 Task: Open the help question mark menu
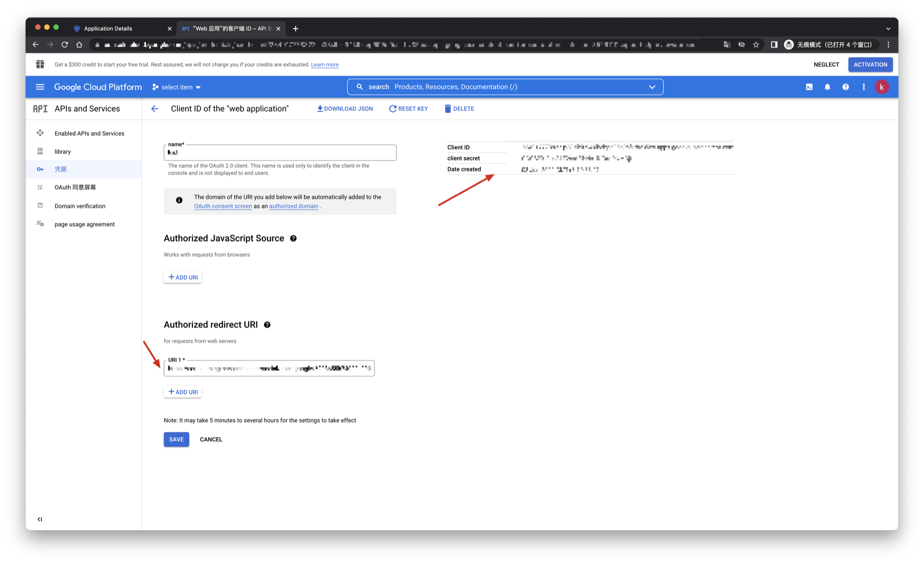coord(846,87)
